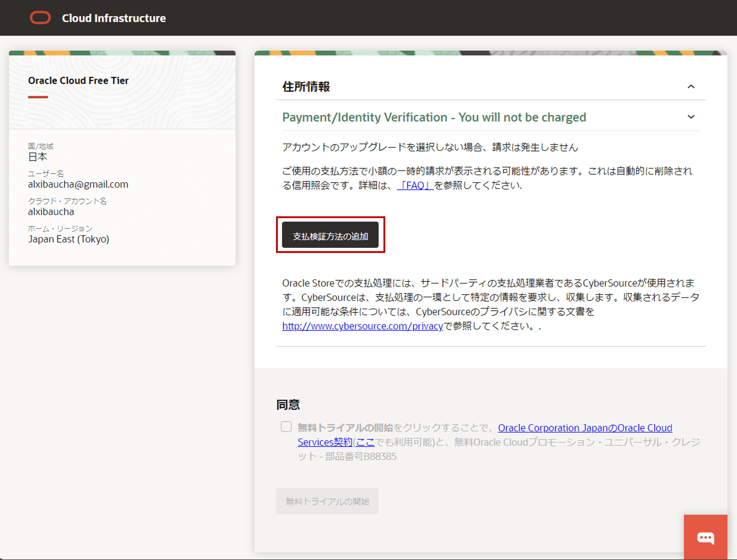Open the cybersource.com/privacy link
The width and height of the screenshot is (737, 560).
point(362,326)
